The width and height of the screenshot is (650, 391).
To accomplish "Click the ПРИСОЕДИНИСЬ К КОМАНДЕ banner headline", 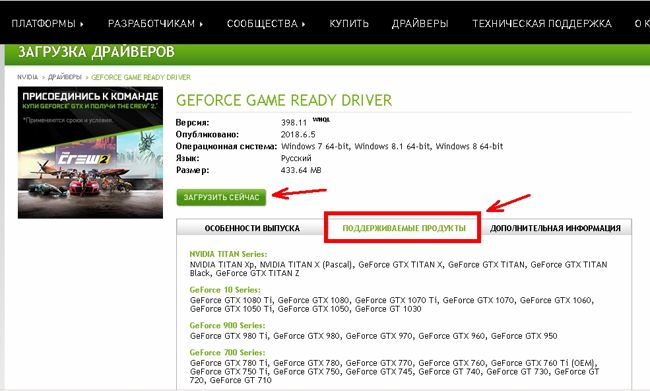I will pyautogui.click(x=90, y=96).
